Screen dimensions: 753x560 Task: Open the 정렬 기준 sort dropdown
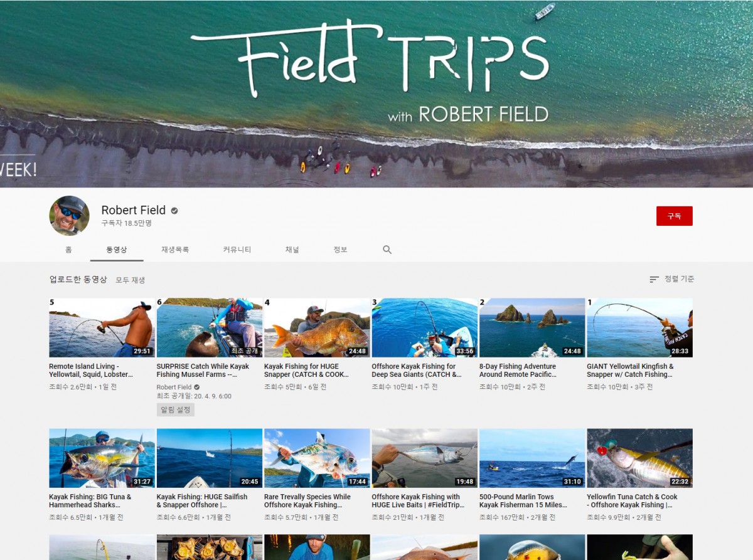(671, 279)
